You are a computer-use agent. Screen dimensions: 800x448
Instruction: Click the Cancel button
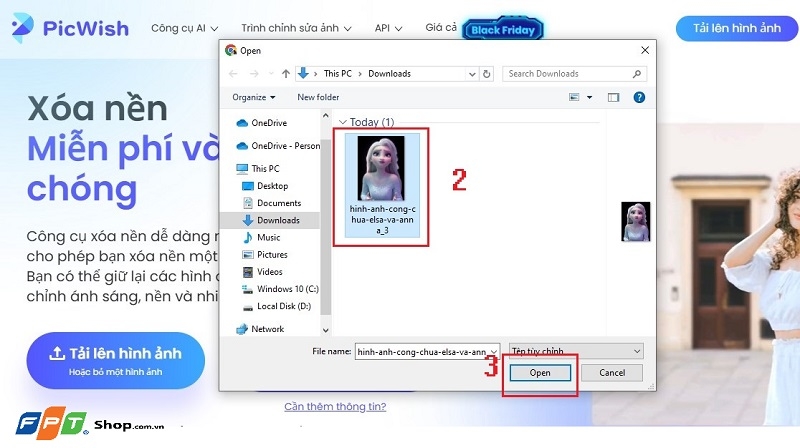[612, 373]
